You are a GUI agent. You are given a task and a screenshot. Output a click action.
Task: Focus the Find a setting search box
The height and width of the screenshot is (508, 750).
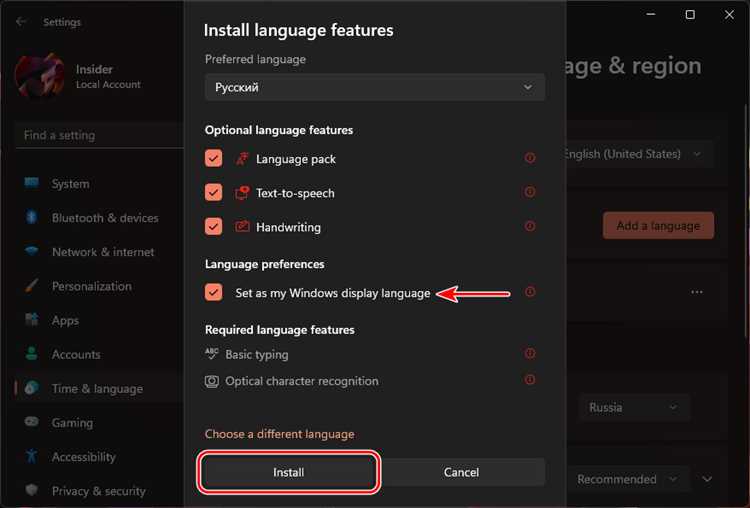99,135
